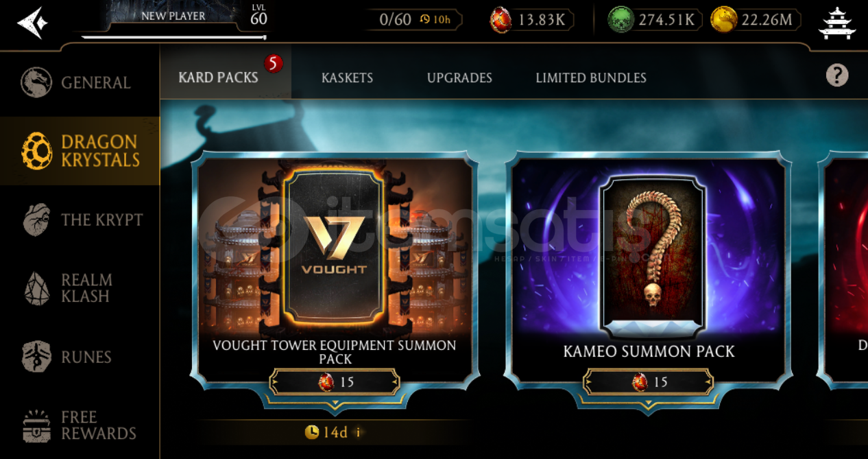The height and width of the screenshot is (459, 868).
Task: Open the pagoda home icon
Action: click(x=837, y=23)
